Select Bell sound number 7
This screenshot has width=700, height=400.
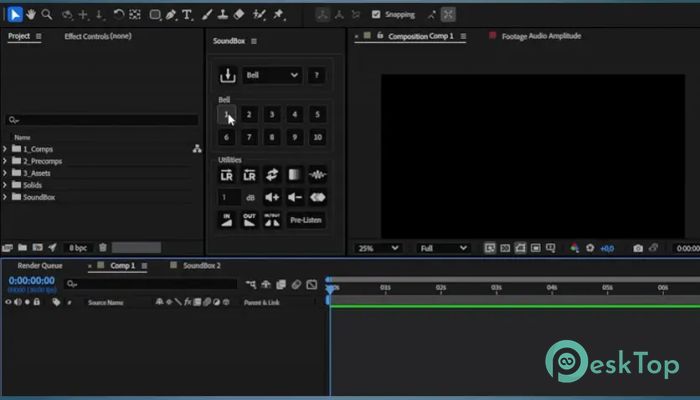click(x=249, y=137)
